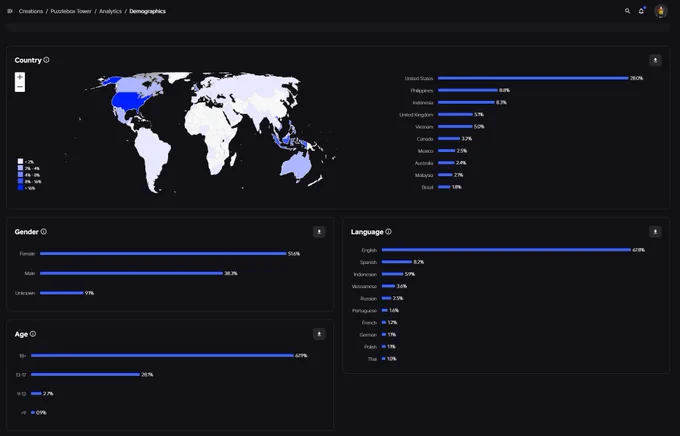Click Australia label in Country chart
Screen dimensions: 680x436
424,164
